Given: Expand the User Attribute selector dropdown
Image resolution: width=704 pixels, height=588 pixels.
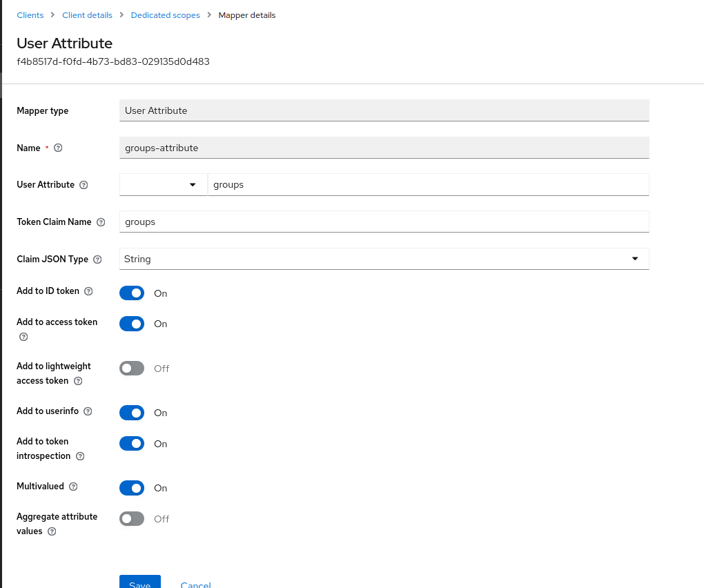Looking at the screenshot, I should click(x=194, y=184).
